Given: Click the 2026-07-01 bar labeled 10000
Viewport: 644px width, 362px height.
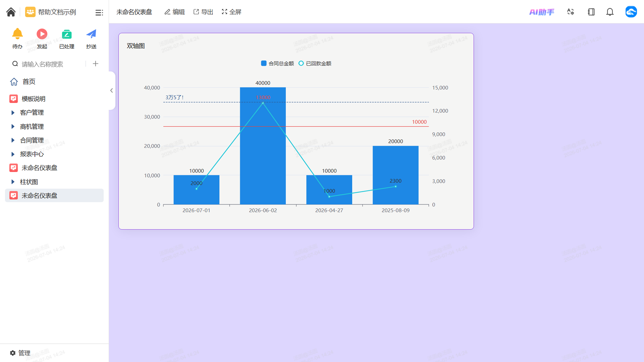Looking at the screenshot, I should [x=196, y=190].
